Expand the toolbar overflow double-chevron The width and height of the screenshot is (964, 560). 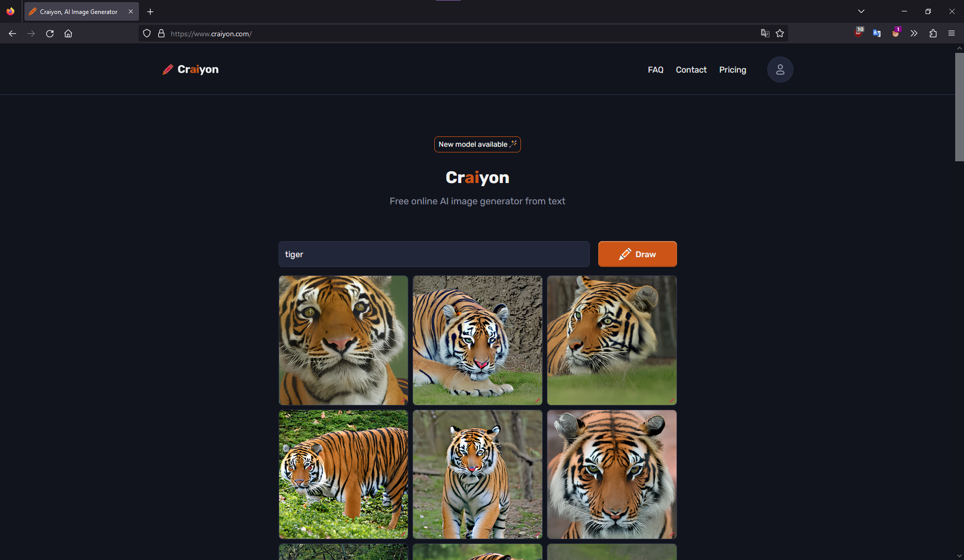pos(914,33)
